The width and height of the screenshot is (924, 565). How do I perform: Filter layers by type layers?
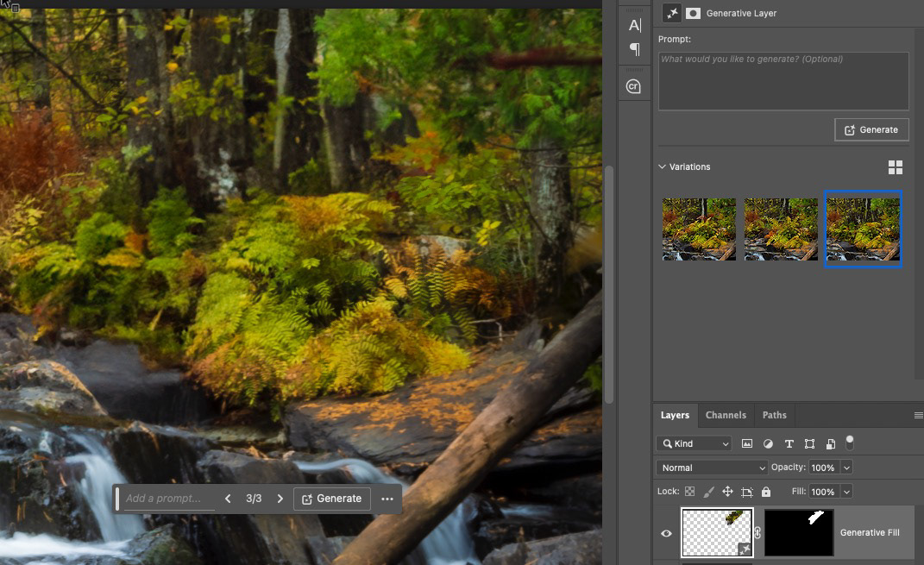[789, 443]
